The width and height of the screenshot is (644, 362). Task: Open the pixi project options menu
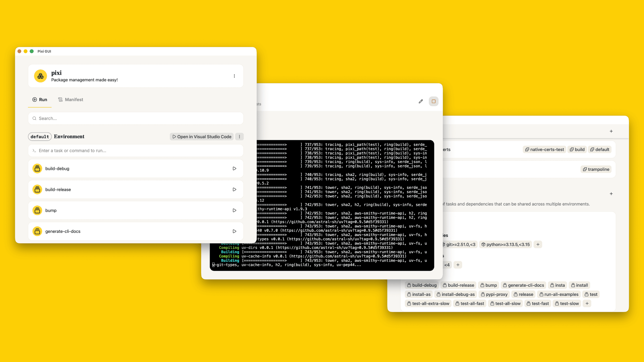(234, 76)
